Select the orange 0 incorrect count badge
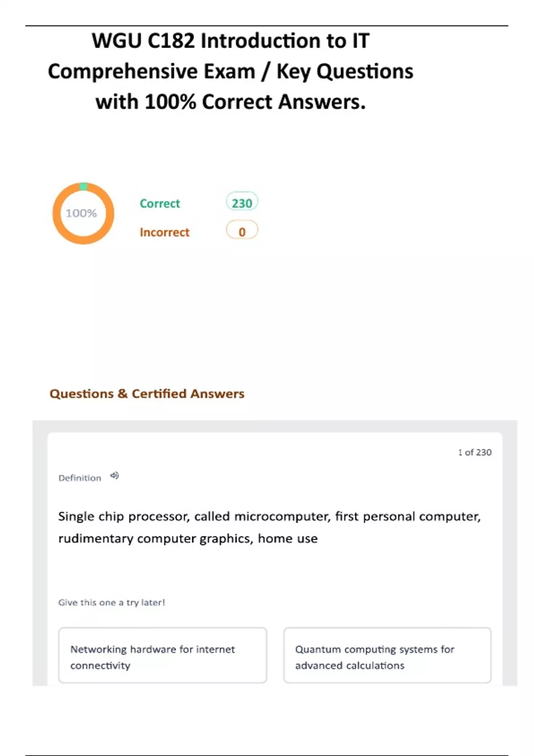534x756 pixels. tap(242, 231)
